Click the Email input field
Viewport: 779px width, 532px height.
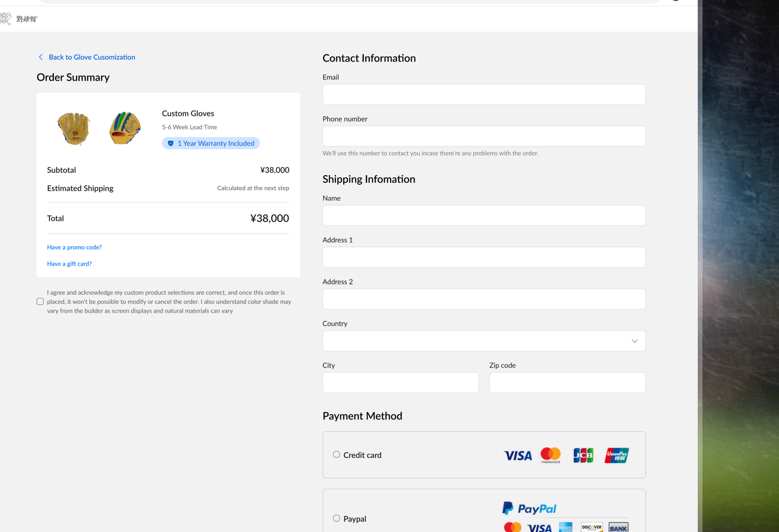point(484,94)
